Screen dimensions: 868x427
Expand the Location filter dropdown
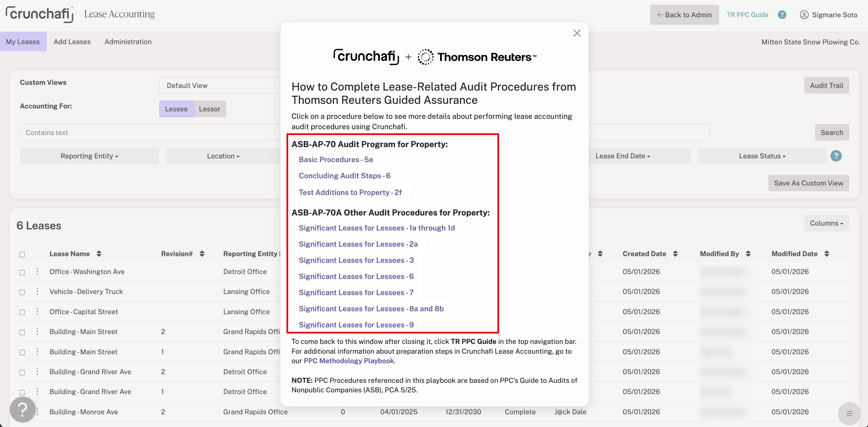click(x=223, y=156)
